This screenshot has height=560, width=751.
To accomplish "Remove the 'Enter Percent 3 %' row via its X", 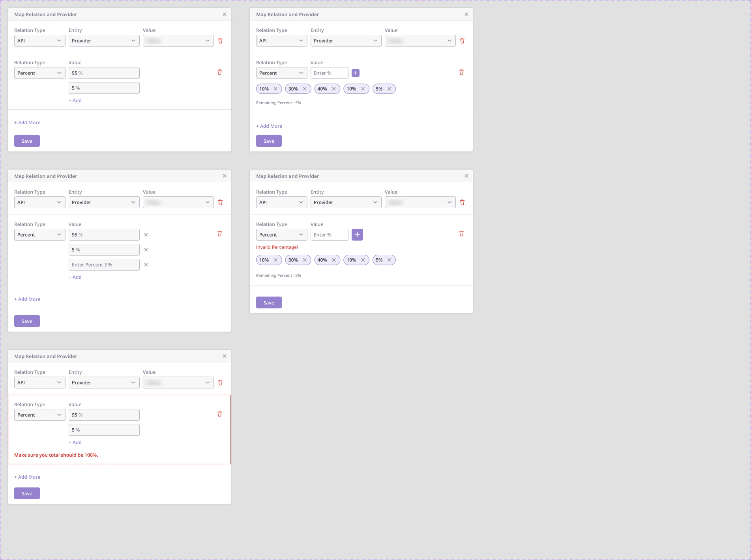I will pyautogui.click(x=146, y=265).
